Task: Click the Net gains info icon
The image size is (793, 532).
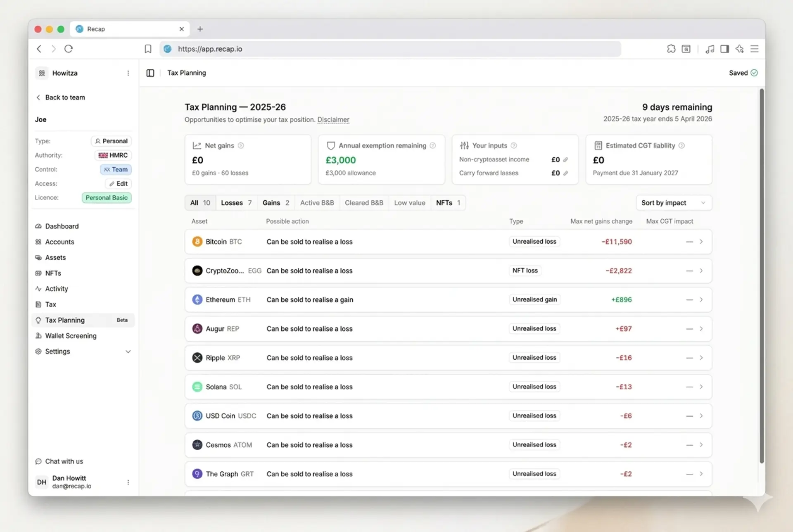Action: (241, 145)
